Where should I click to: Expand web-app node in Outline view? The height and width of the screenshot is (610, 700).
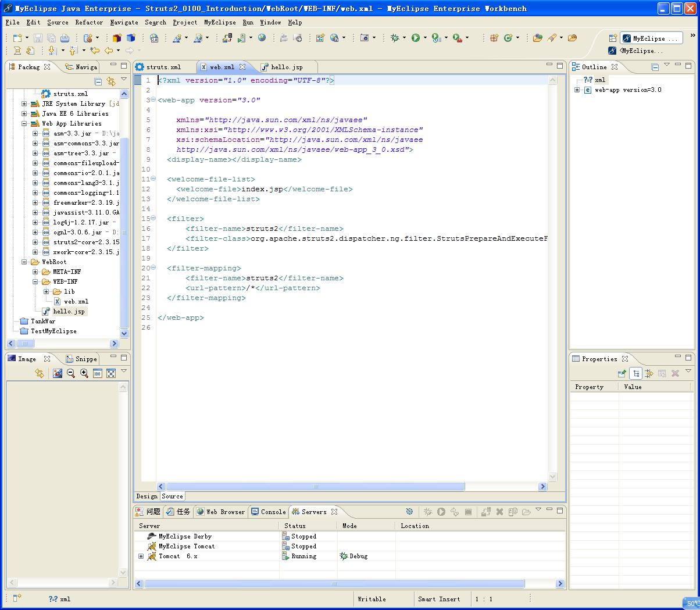point(577,90)
